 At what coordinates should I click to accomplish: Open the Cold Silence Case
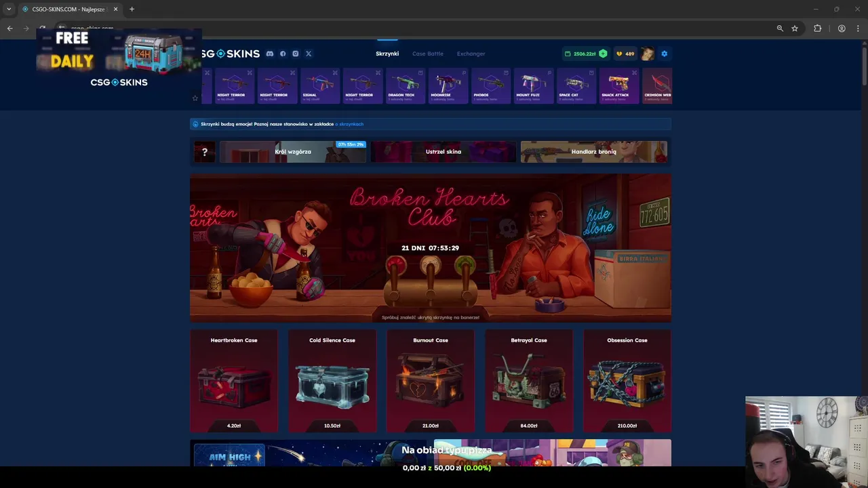point(332,381)
